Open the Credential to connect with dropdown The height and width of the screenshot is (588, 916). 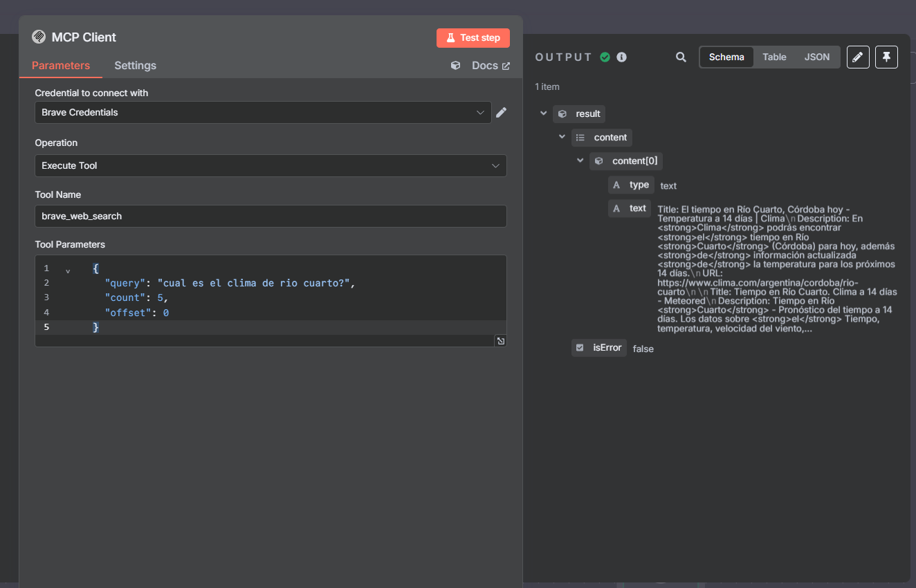click(x=263, y=113)
